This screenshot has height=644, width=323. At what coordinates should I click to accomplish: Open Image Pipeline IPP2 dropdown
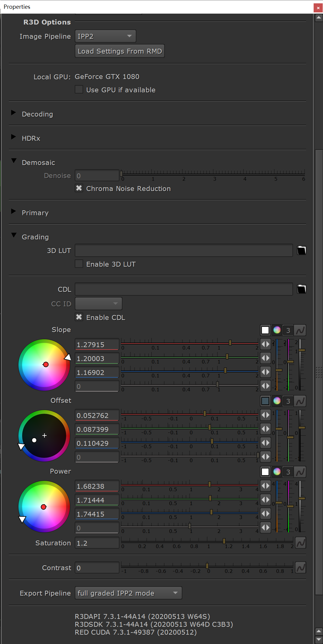[105, 36]
